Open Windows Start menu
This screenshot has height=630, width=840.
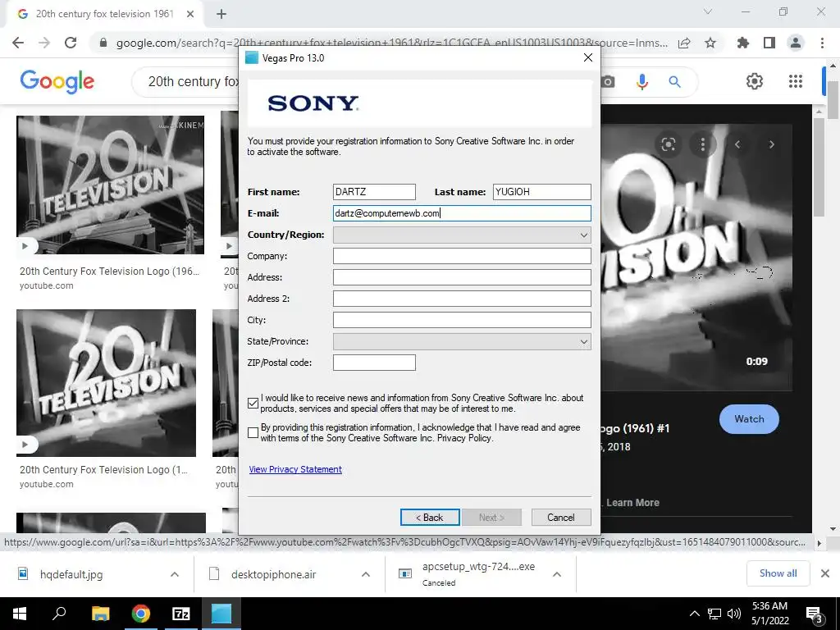pyautogui.click(x=20, y=614)
